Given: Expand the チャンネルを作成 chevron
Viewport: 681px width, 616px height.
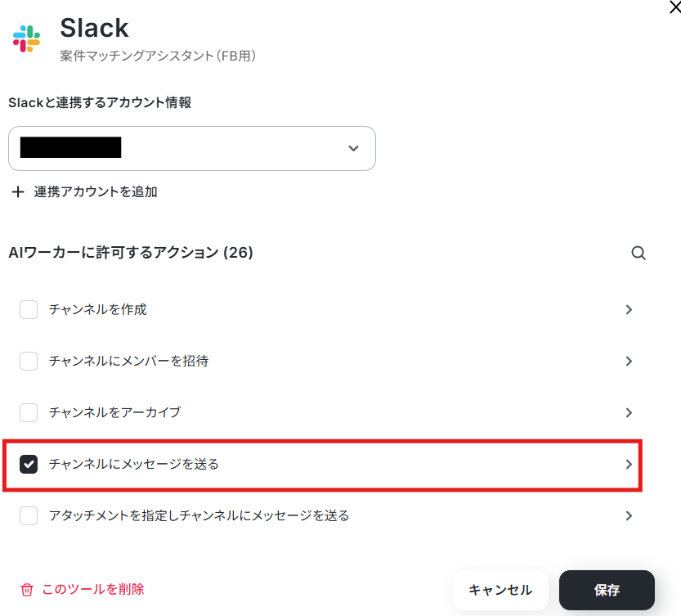Looking at the screenshot, I should tap(629, 310).
